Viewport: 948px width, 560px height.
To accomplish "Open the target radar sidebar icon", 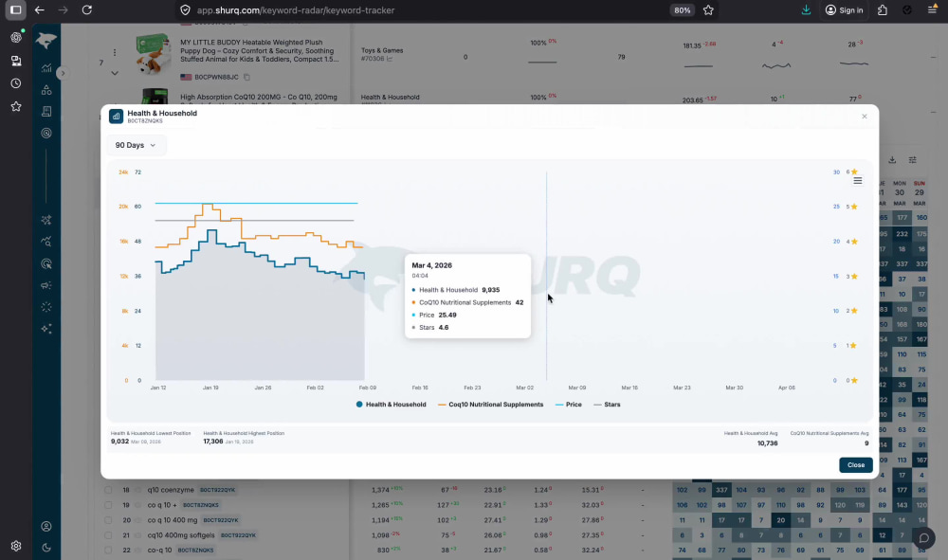I will (x=46, y=133).
